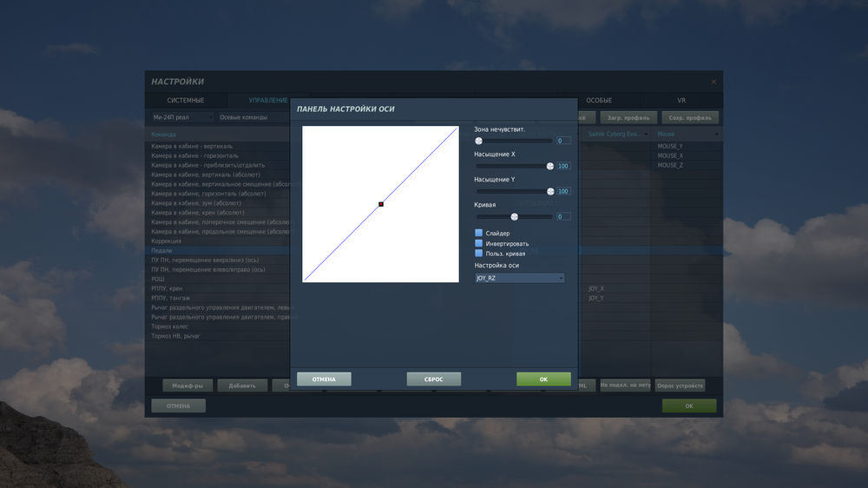Click the Зона нечувствит. slider handle

tap(479, 141)
